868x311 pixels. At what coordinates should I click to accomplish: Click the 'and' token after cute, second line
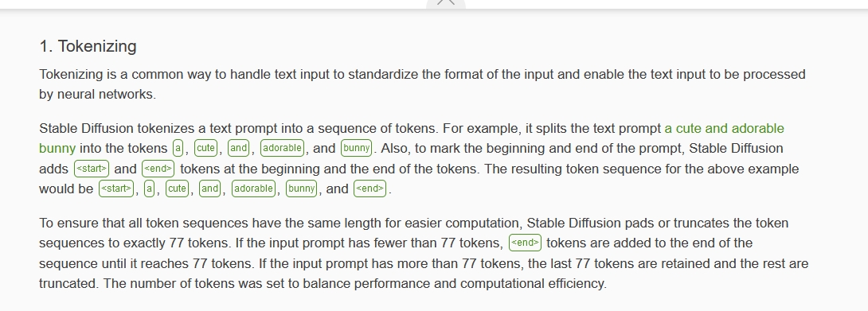pyautogui.click(x=238, y=148)
